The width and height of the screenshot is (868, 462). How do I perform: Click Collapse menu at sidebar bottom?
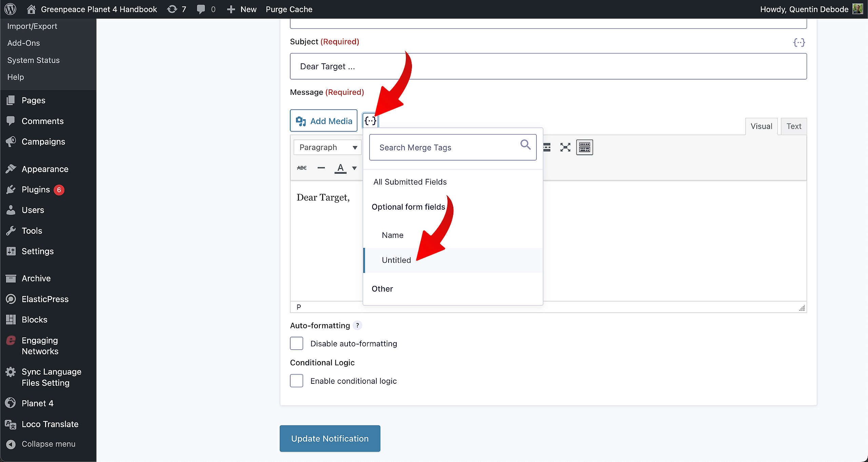click(x=48, y=444)
